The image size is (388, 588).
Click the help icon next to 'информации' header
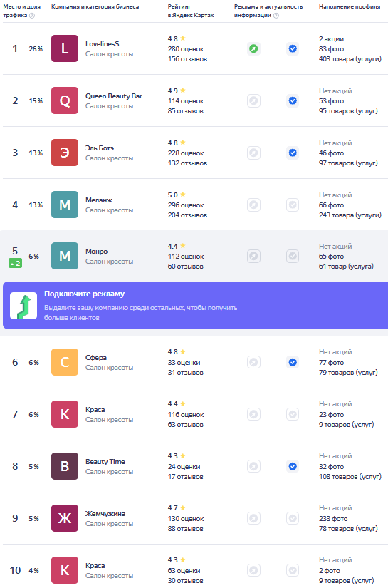click(276, 16)
